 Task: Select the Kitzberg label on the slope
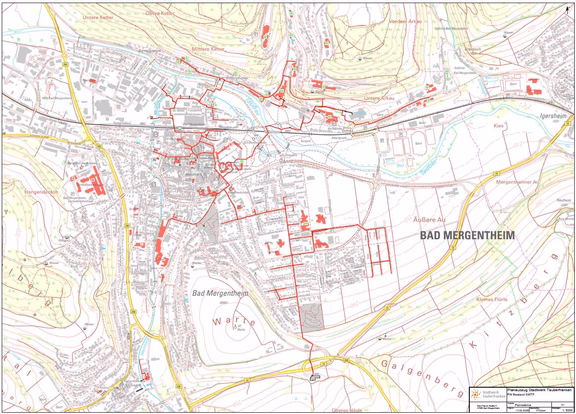click(514, 300)
